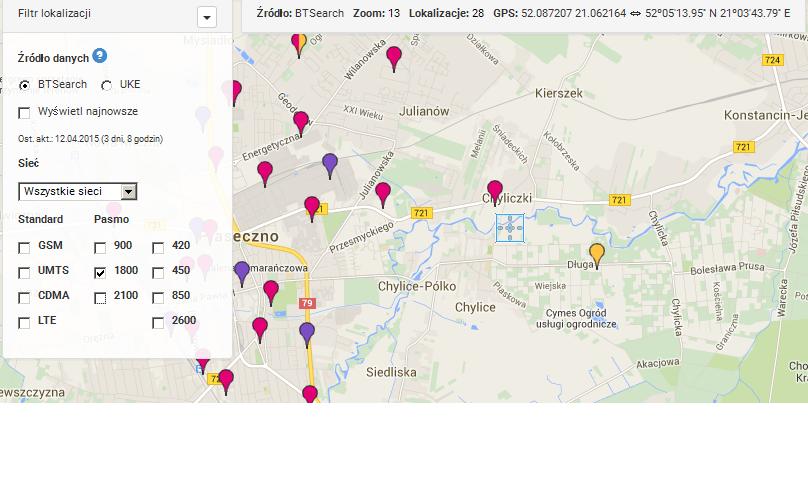Check the GSM standard checkbox
808x480 pixels.
(24, 248)
